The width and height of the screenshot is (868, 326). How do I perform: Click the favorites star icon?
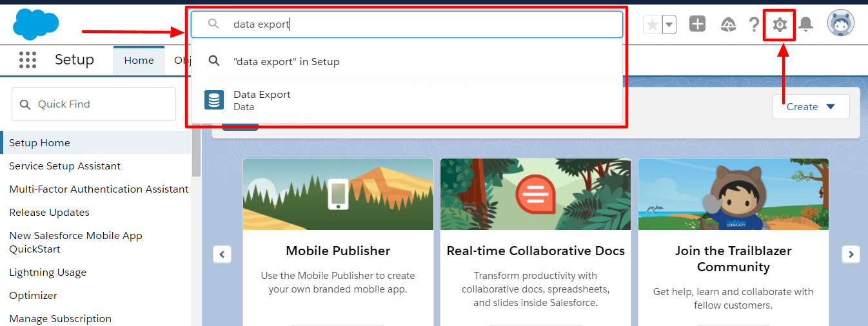(653, 25)
